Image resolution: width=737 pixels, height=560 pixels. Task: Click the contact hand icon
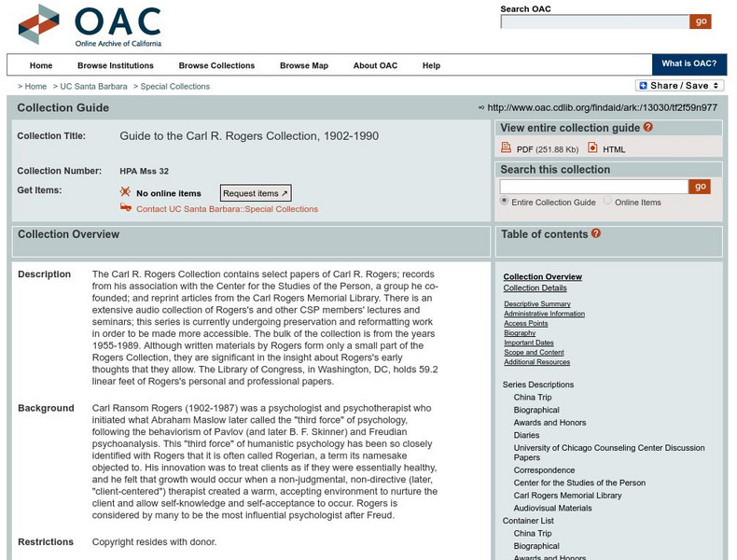126,207
